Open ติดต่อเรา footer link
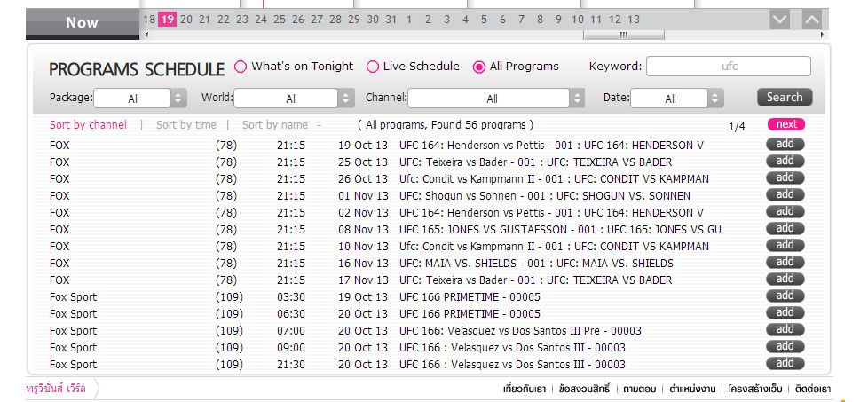The width and height of the screenshot is (868, 402). [x=813, y=389]
